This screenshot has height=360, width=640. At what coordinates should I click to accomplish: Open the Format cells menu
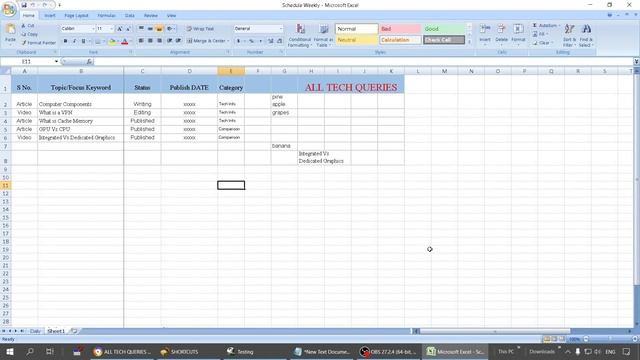[x=518, y=34]
